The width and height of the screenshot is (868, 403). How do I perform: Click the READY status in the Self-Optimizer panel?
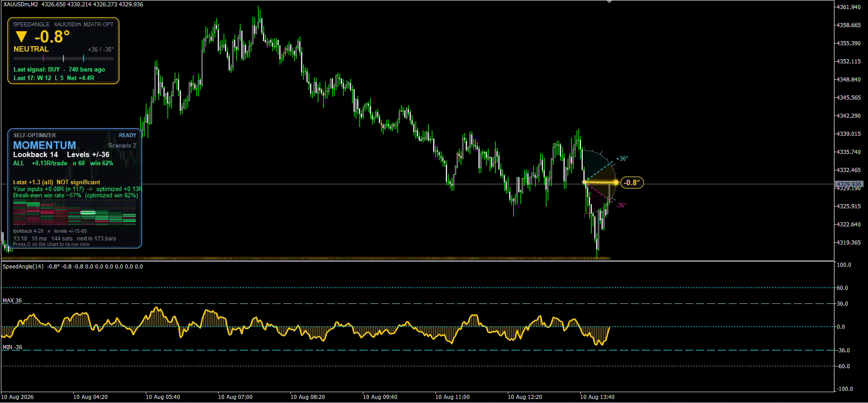128,135
